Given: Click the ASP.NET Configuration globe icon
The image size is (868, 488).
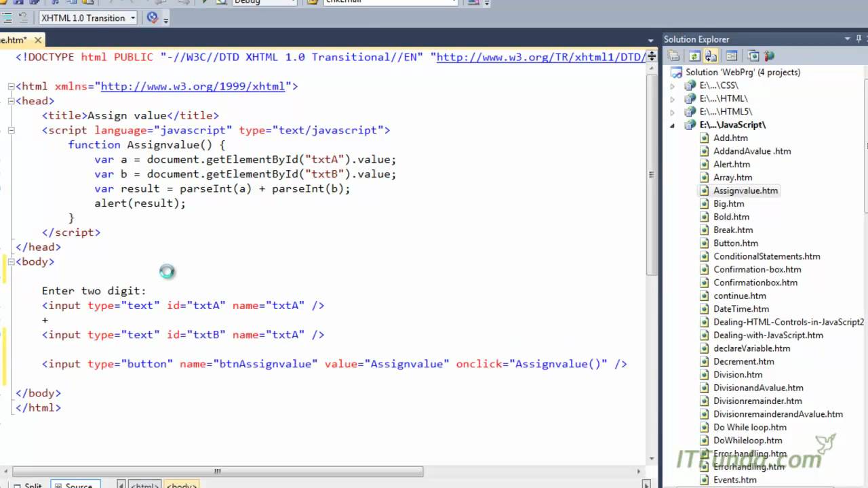Looking at the screenshot, I should (769, 56).
